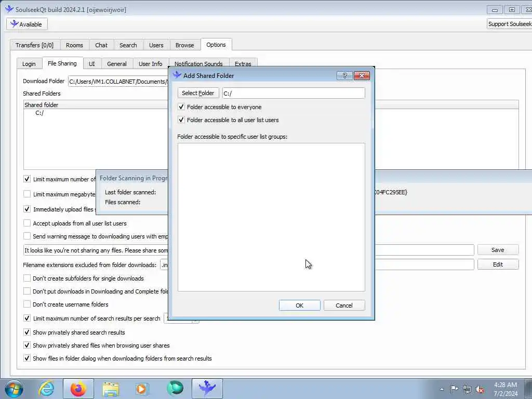Open the User Info sub-tab
Viewport: 532px width, 399px height.
[150, 64]
